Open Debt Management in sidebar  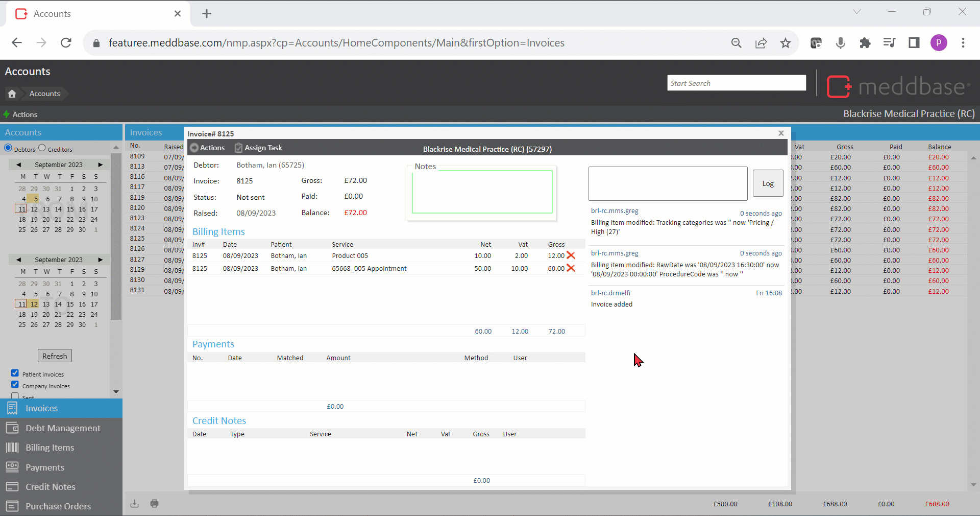click(x=62, y=428)
